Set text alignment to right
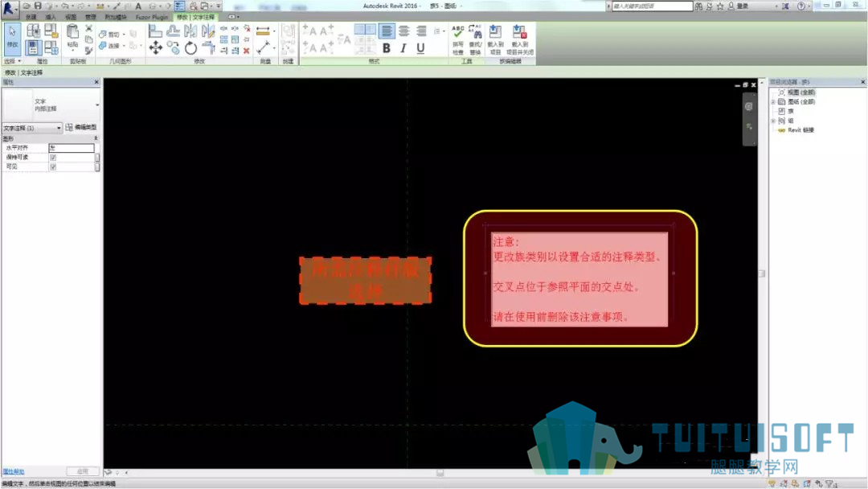This screenshot has height=489, width=868. click(421, 31)
